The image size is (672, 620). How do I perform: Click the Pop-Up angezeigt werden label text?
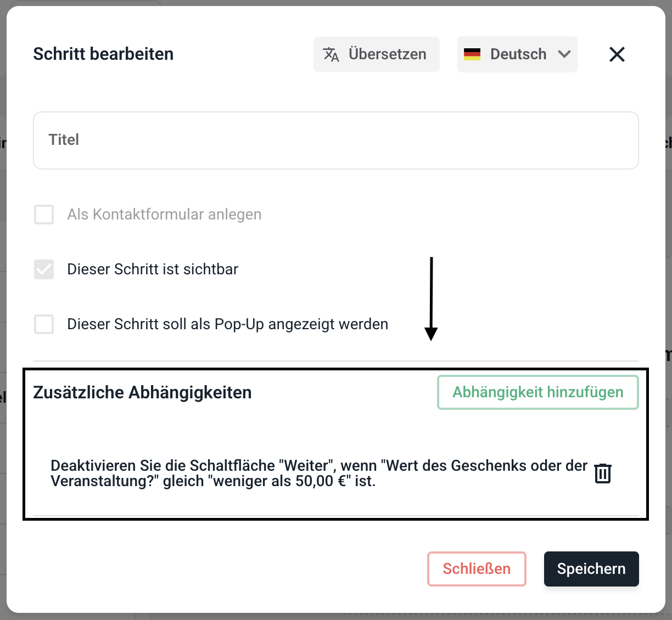click(227, 324)
